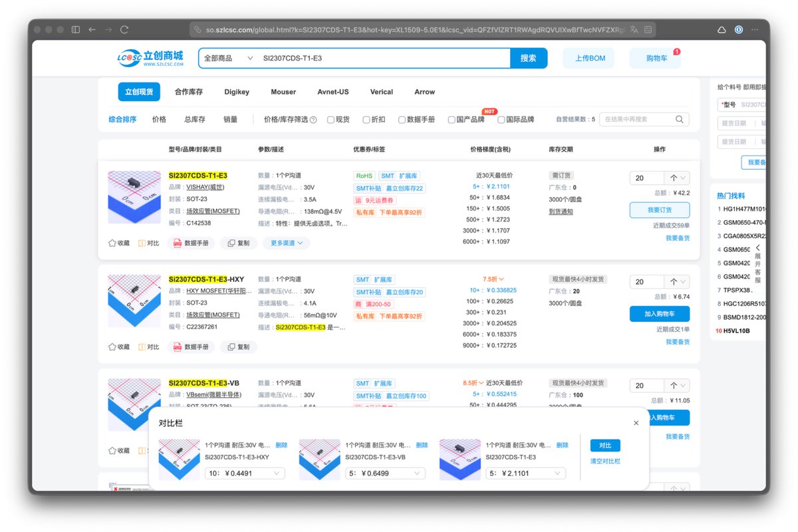Click 清空对比栏 link
Viewport: 798px width, 532px height.
605,461
